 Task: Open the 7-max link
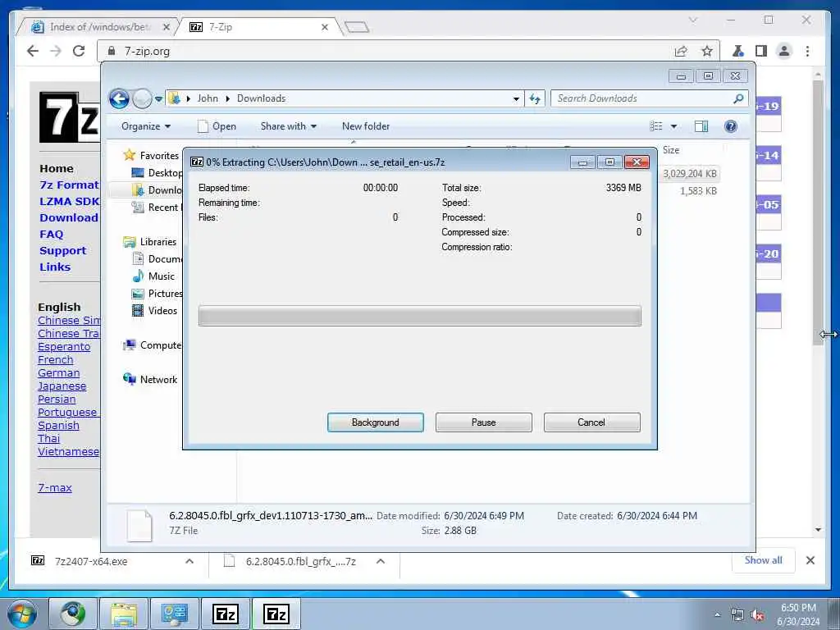coord(55,487)
